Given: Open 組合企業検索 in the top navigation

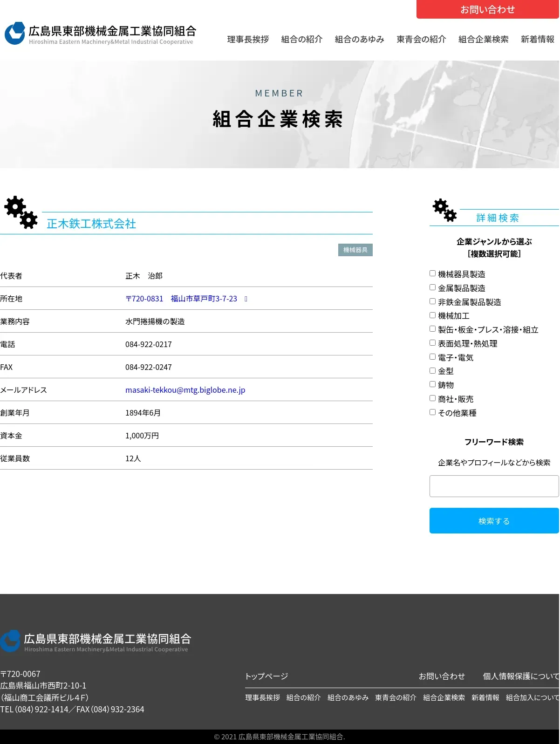Looking at the screenshot, I should coord(484,40).
